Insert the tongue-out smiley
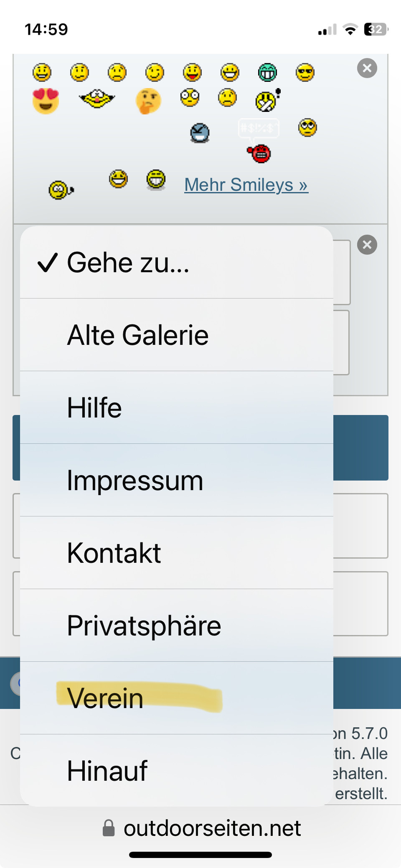This screenshot has width=401, height=868. [192, 73]
